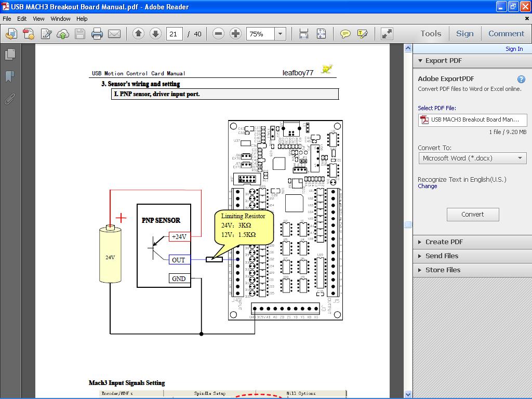Switch to read mode view
The height and width of the screenshot is (399, 532).
[x=387, y=34]
